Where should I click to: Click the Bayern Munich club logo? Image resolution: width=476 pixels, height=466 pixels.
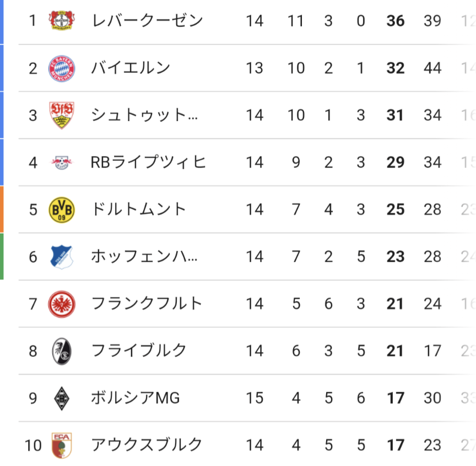(x=61, y=68)
